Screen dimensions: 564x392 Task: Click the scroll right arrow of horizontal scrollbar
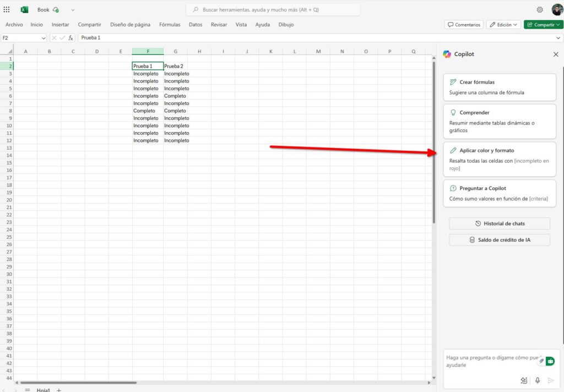click(x=429, y=383)
